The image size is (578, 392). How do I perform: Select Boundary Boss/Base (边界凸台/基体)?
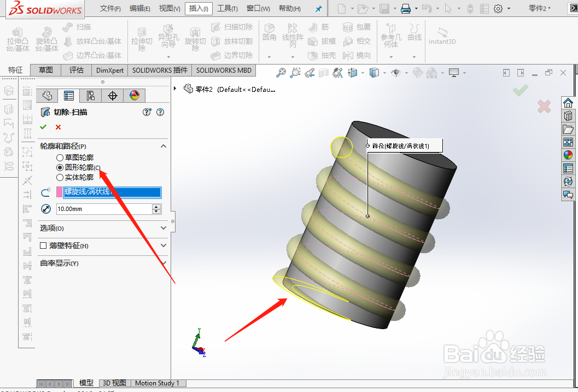pyautogui.click(x=92, y=55)
